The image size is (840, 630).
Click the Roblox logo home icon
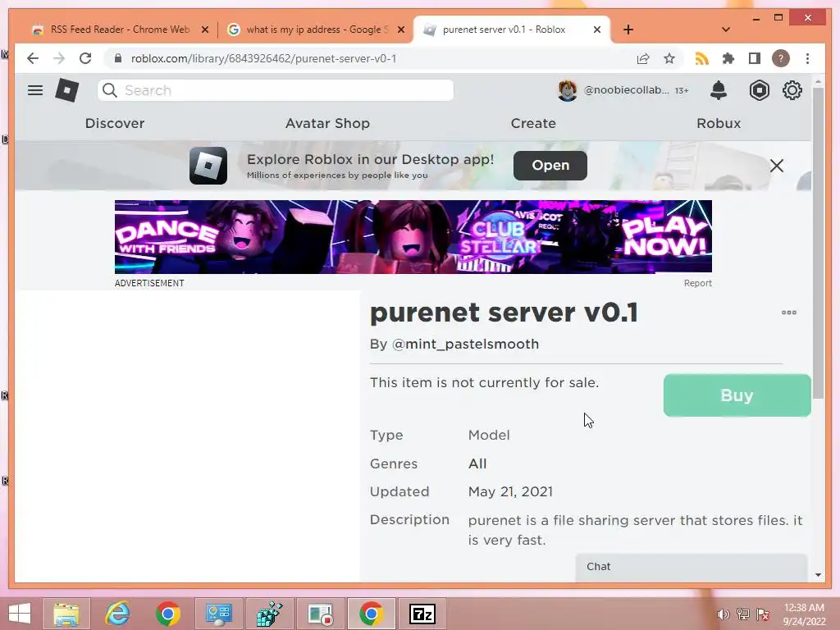tap(67, 90)
